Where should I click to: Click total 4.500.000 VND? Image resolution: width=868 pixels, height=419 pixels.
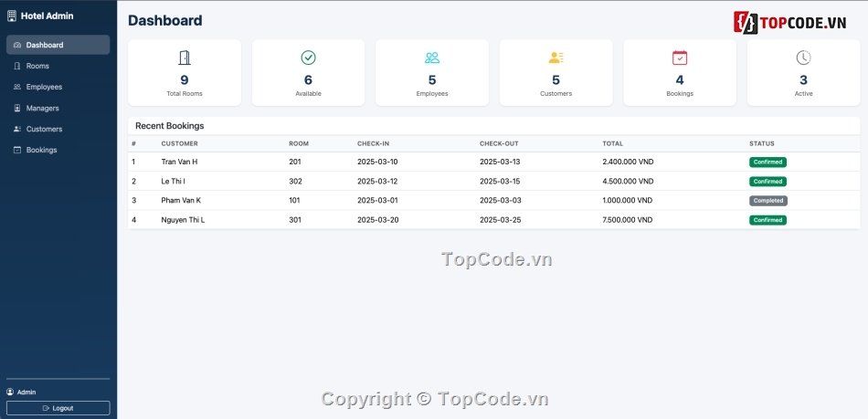(628, 182)
